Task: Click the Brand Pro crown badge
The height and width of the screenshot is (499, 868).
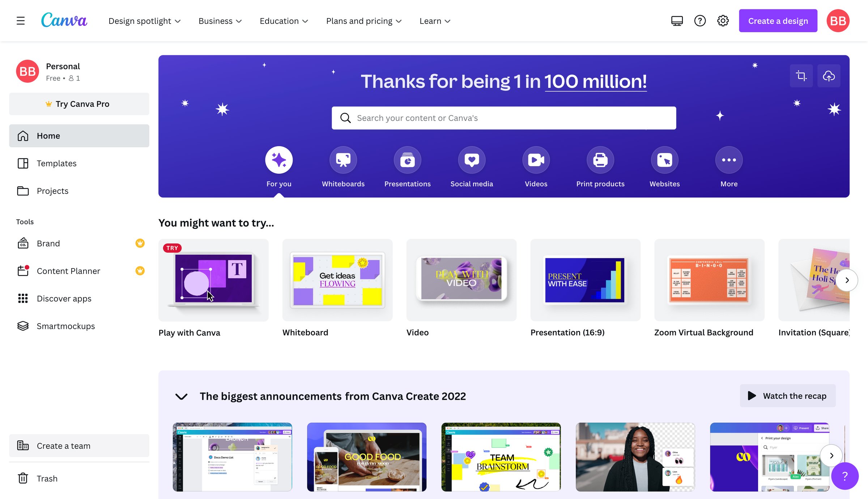Action: [140, 243]
